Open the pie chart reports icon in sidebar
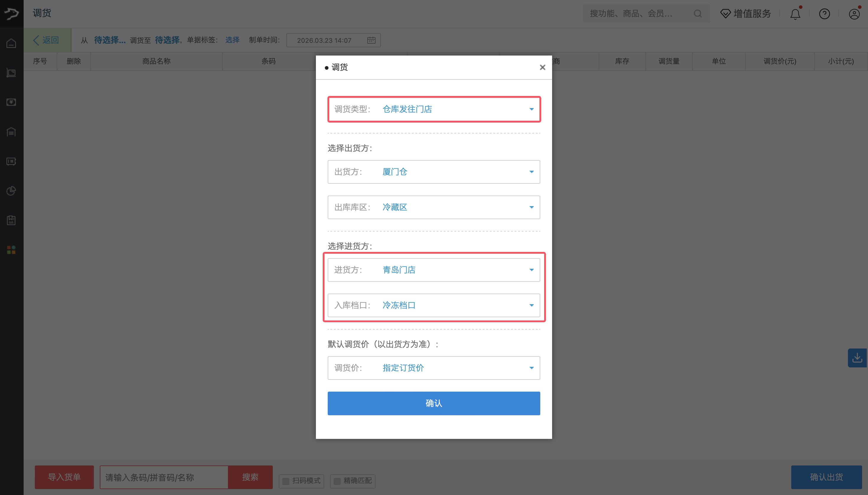This screenshot has width=868, height=495. (x=11, y=191)
